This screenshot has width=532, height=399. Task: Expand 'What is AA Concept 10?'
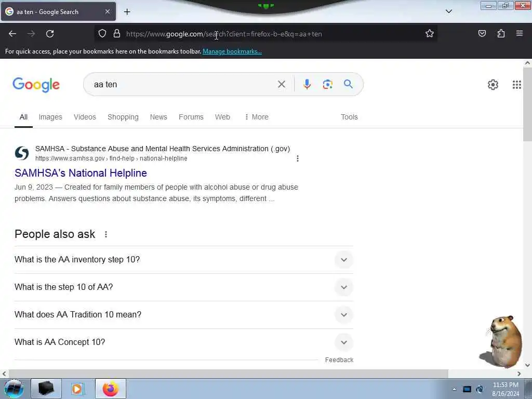click(x=184, y=342)
